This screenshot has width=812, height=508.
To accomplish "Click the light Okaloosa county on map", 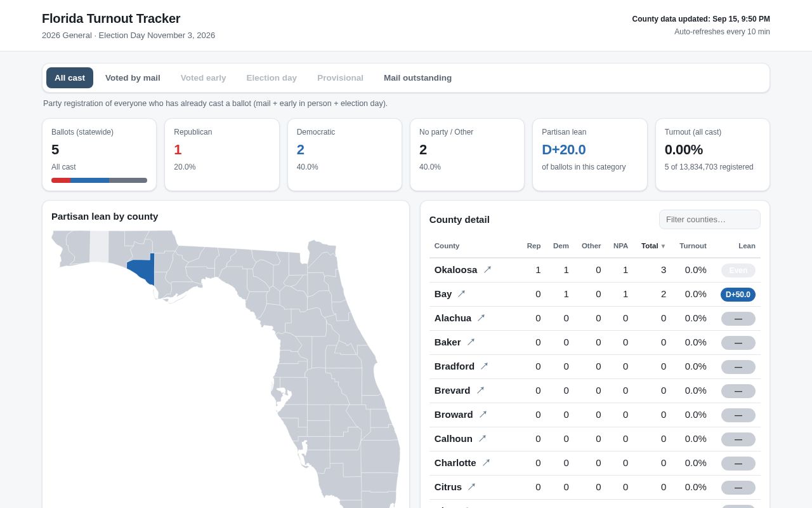I will pos(99,246).
